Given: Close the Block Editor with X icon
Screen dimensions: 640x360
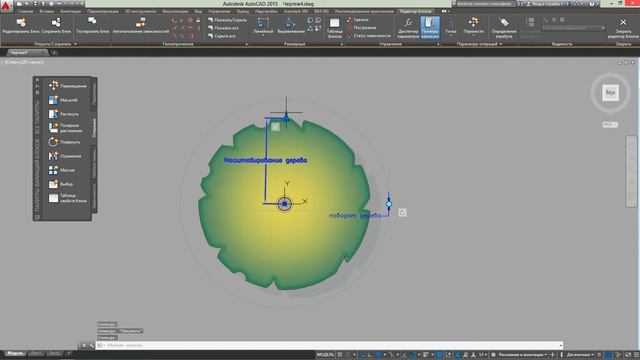Looking at the screenshot, I should click(623, 22).
